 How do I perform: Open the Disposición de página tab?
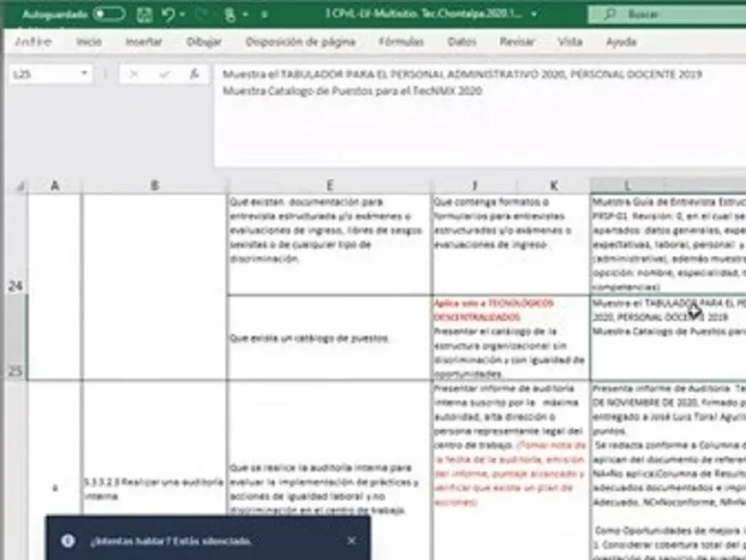tap(300, 42)
